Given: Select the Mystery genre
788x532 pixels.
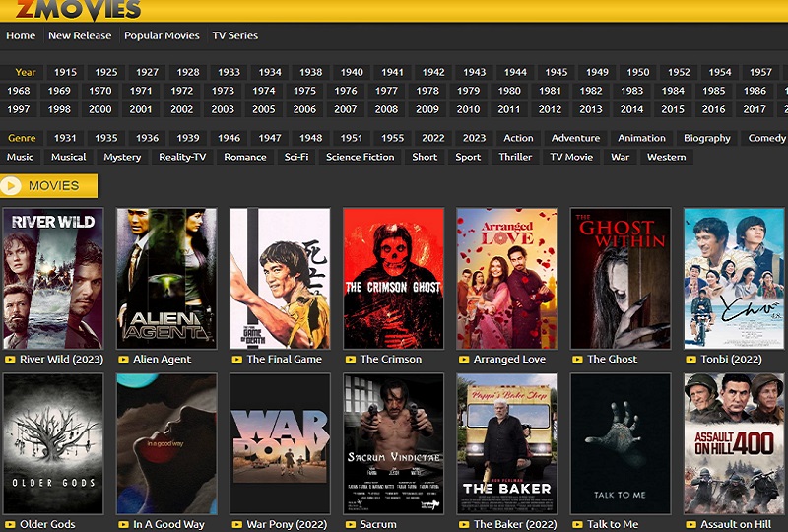Looking at the screenshot, I should [122, 157].
